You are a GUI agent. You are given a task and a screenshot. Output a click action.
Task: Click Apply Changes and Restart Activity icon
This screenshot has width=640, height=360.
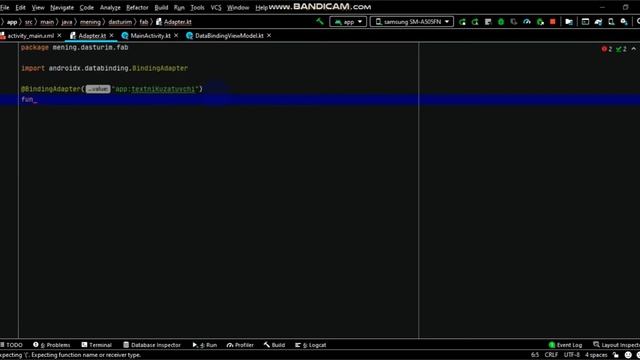click(x=475, y=22)
